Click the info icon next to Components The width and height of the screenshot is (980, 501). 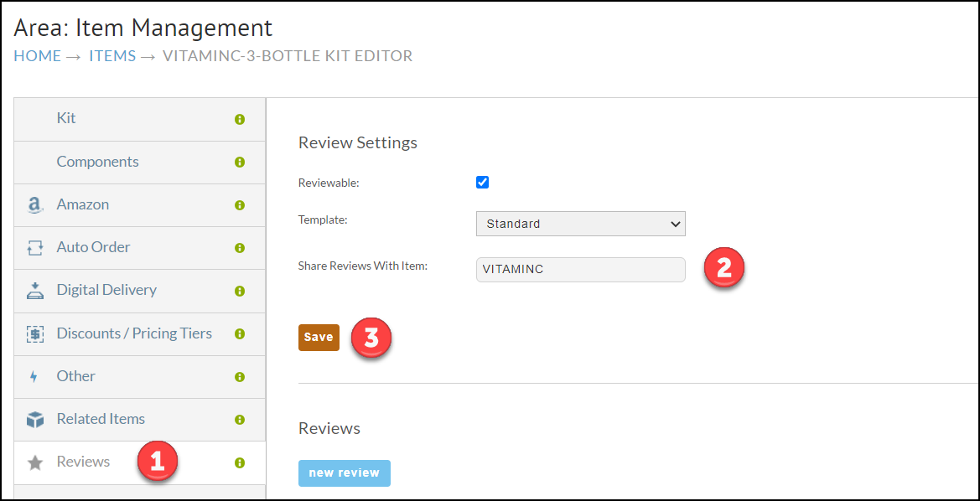tap(239, 163)
